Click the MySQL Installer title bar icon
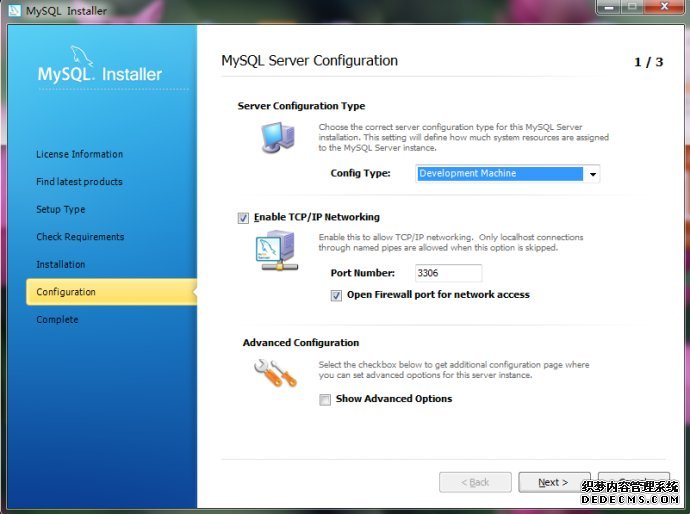 [12, 10]
